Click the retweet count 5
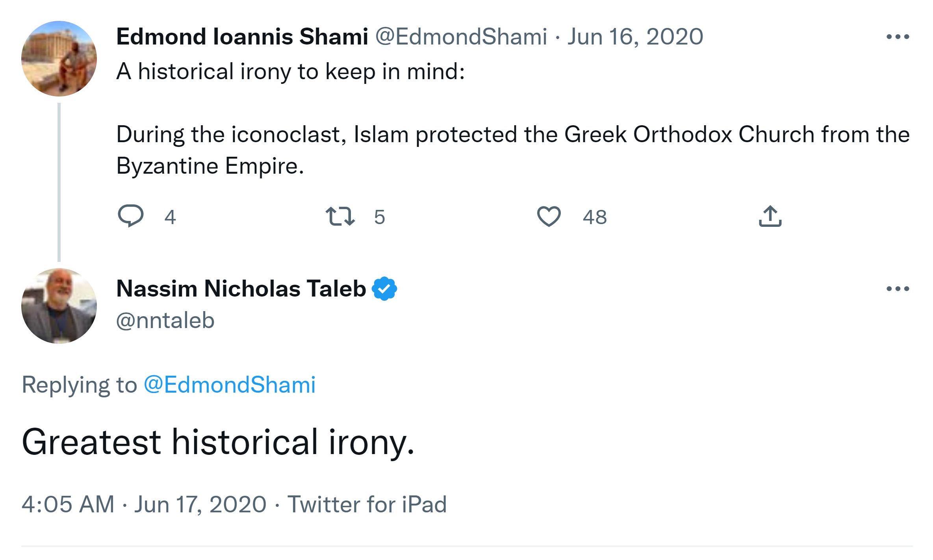This screenshot has height=560, width=933. [x=379, y=217]
